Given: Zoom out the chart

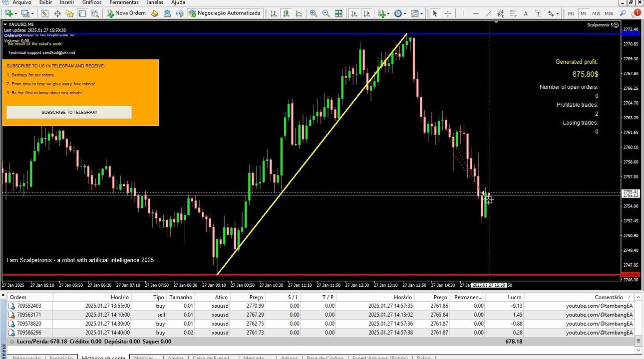Looking at the screenshot, I should (x=326, y=13).
